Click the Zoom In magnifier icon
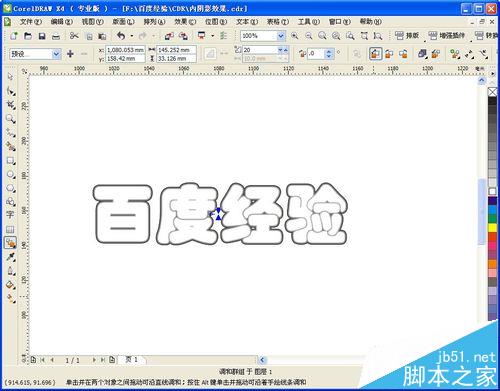 coord(294,36)
